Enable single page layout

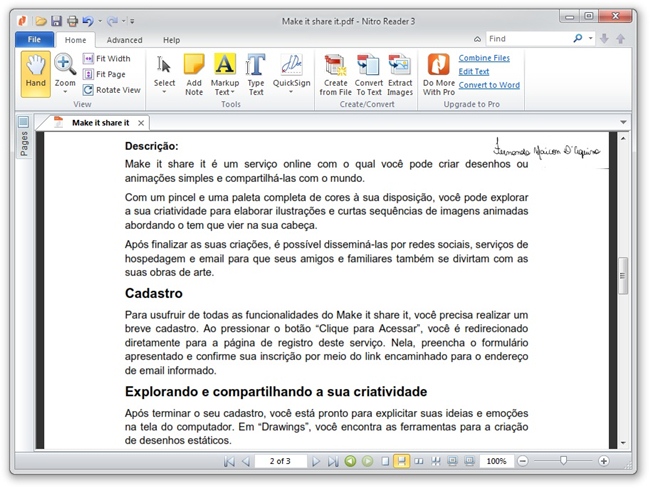coord(385,461)
